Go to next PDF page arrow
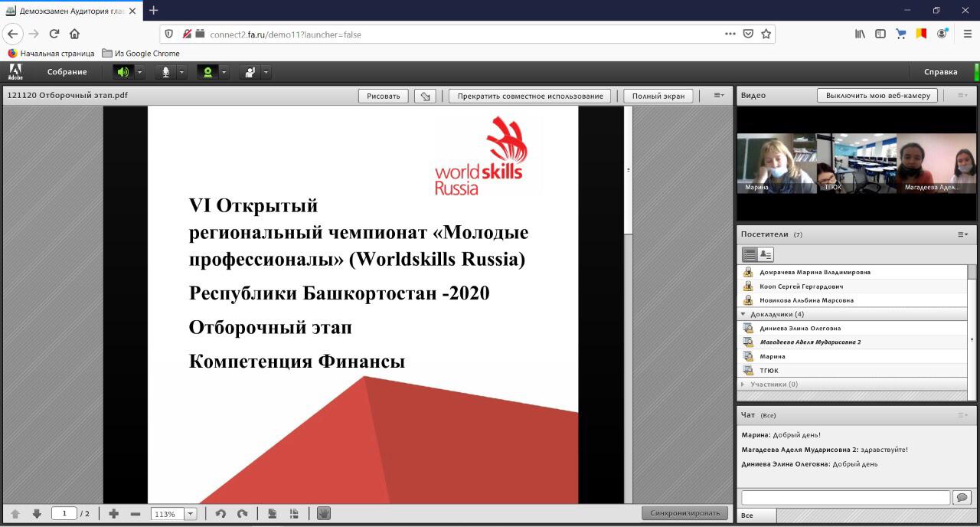980x527 pixels. pyautogui.click(x=37, y=514)
